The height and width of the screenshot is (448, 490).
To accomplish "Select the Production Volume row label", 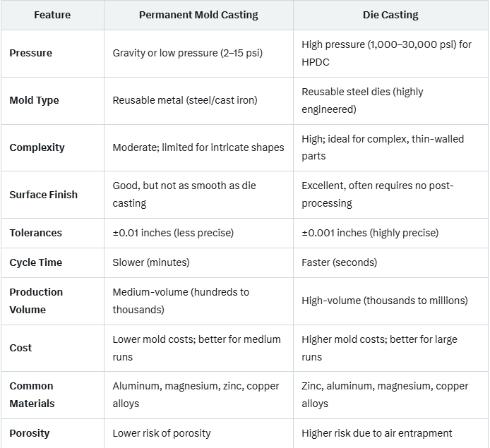I will coord(37,301).
